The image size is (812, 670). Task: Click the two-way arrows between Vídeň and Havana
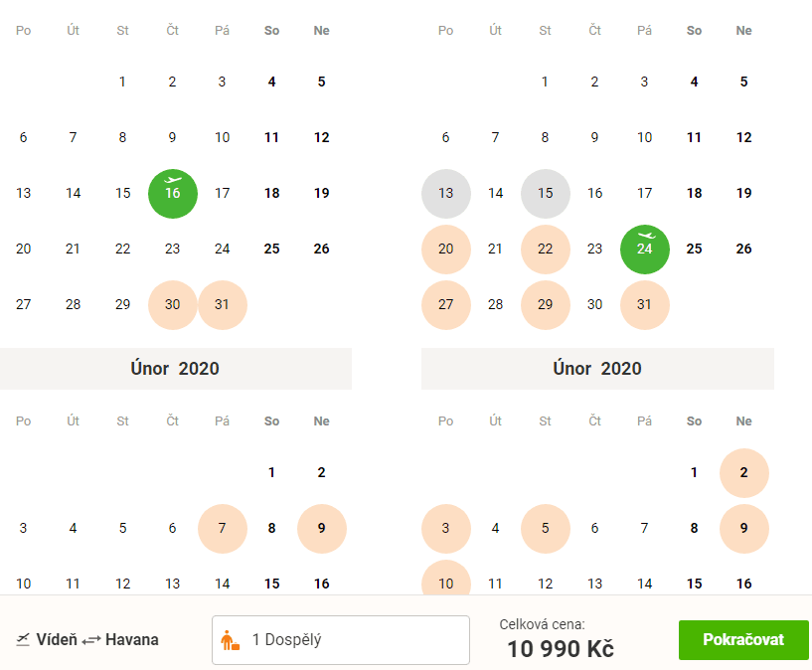[x=91, y=640]
